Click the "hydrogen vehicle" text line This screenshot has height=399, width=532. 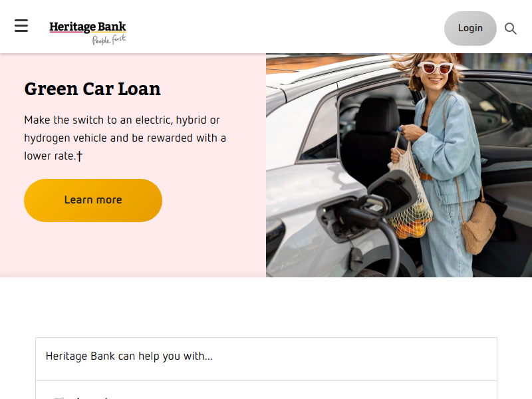pyautogui.click(x=125, y=138)
